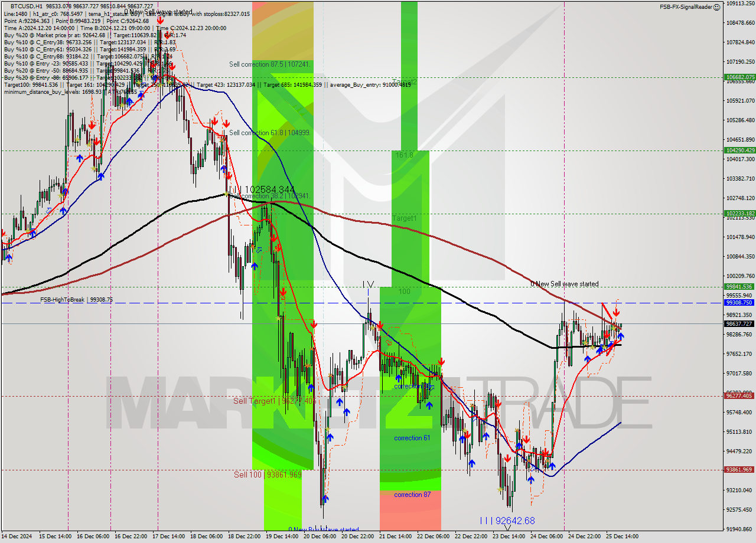The image size is (756, 543).
Task: Click the 97652.170 price scale value
Action: (x=740, y=354)
